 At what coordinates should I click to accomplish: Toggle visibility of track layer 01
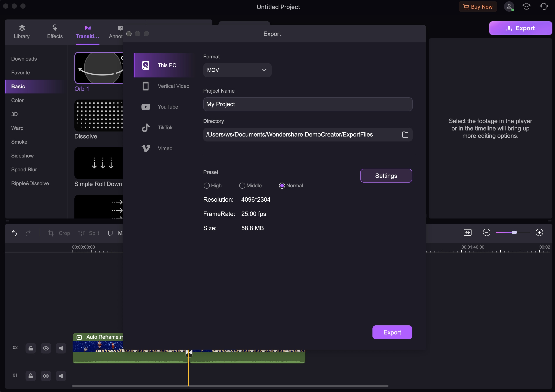coord(46,375)
